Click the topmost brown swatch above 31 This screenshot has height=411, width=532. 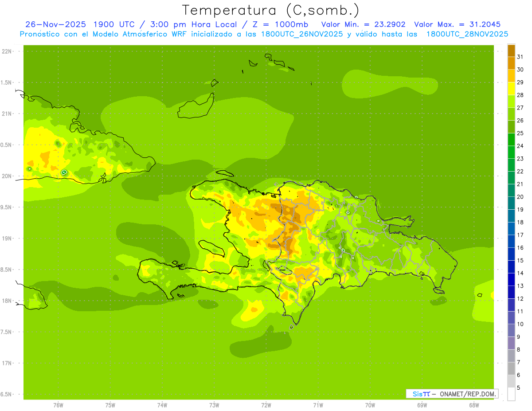[511, 51]
